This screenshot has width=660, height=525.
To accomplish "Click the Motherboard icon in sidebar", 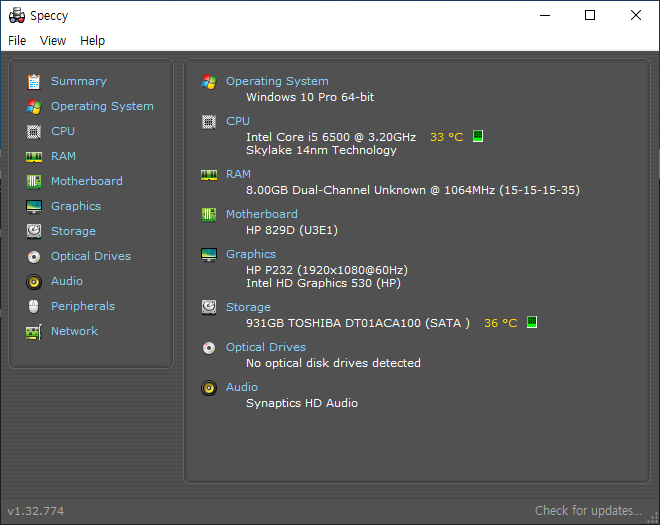I will coord(34,181).
